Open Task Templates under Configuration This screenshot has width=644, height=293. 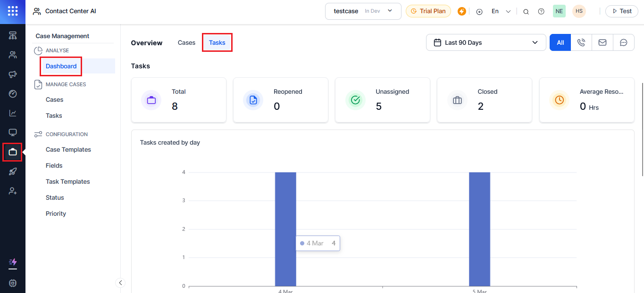pos(67,181)
